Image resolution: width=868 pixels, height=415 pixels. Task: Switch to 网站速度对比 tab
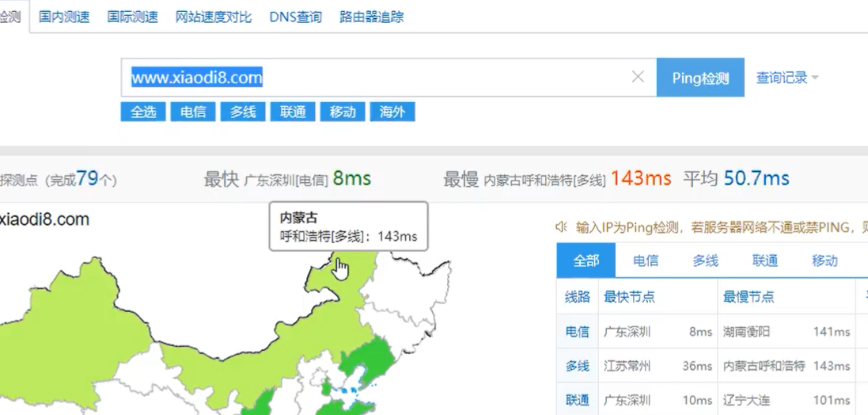(x=214, y=17)
